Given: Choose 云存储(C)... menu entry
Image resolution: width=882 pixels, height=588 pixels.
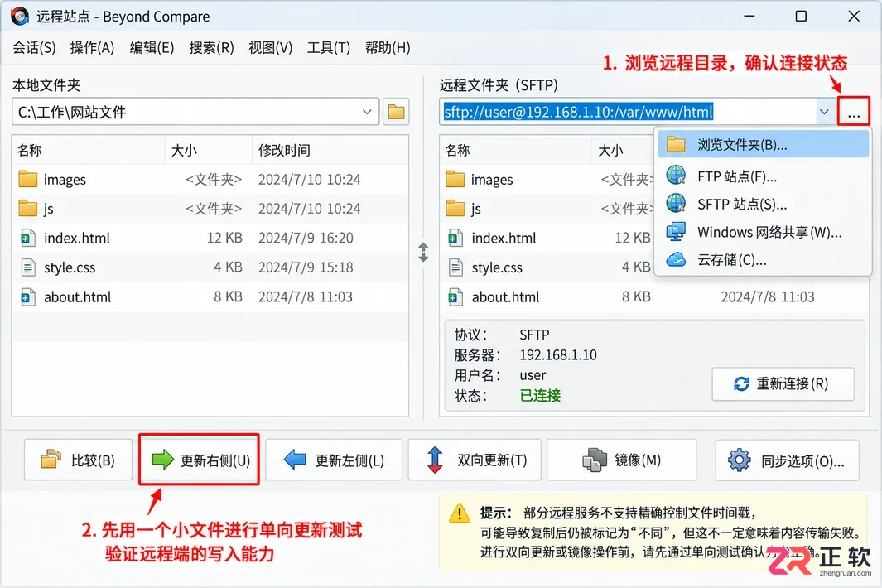Looking at the screenshot, I should [764, 260].
